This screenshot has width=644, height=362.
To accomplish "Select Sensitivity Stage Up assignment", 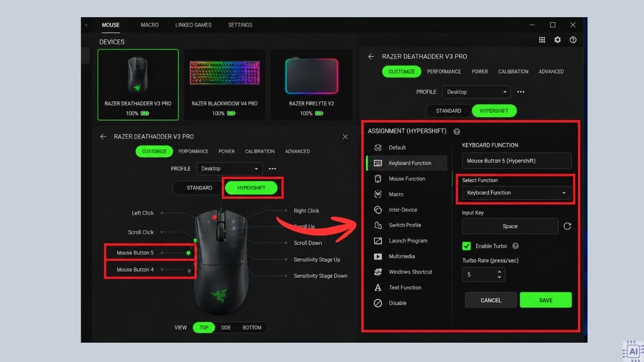I will pyautogui.click(x=317, y=260).
